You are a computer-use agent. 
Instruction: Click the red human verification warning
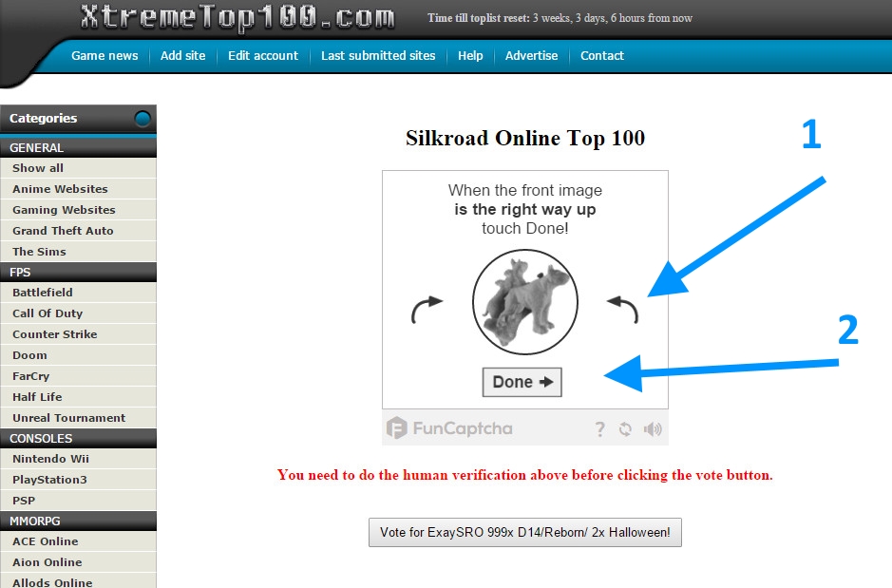[525, 475]
